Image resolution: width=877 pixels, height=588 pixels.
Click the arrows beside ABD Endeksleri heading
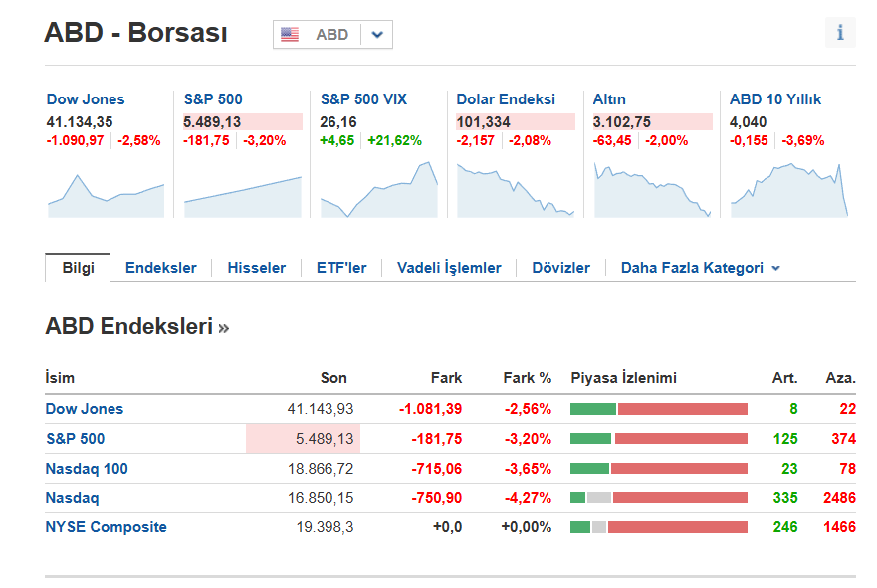(224, 327)
